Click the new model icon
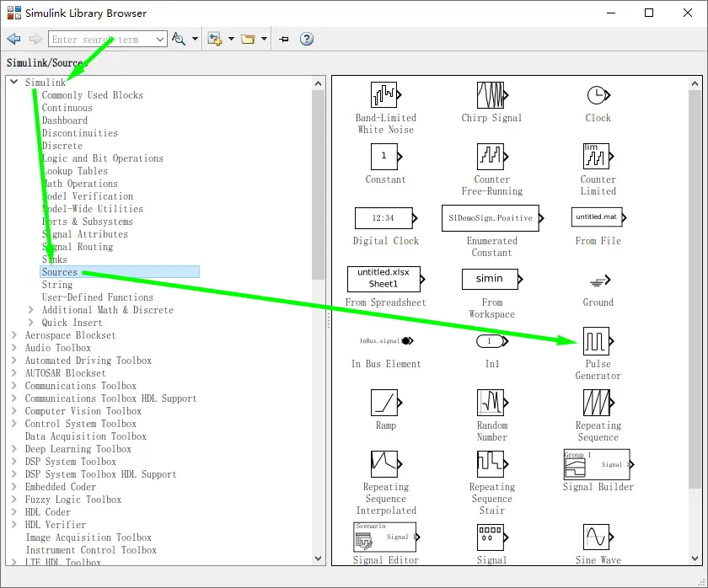This screenshot has height=588, width=708. click(214, 39)
